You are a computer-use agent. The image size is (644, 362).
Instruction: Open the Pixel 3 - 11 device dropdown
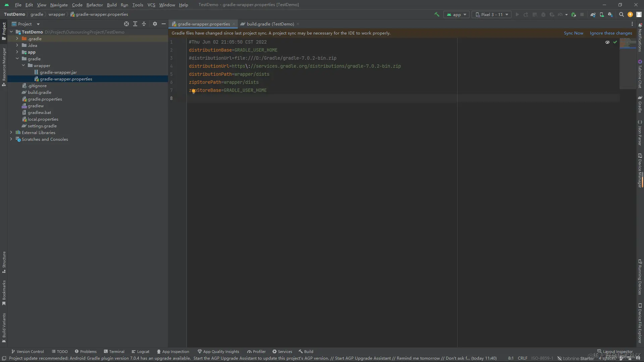click(x=491, y=14)
